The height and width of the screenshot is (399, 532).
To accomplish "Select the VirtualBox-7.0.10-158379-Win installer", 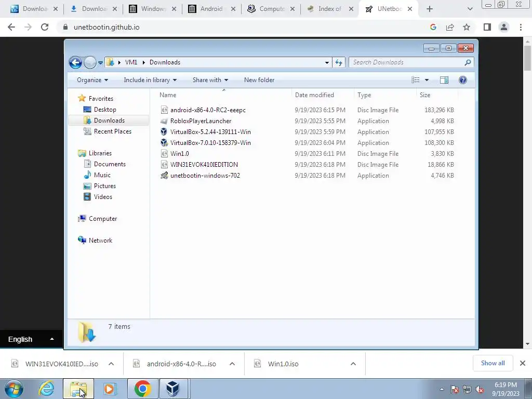I will coord(210,142).
